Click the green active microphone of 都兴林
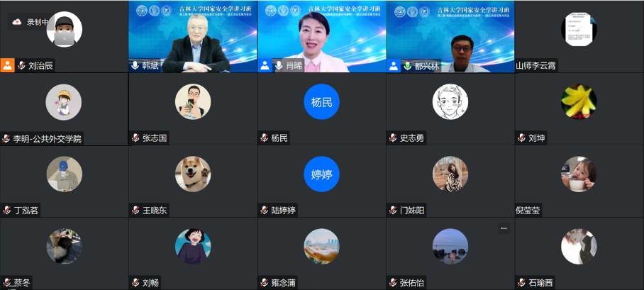Image resolution: width=644 pixels, height=290 pixels. coord(408,66)
